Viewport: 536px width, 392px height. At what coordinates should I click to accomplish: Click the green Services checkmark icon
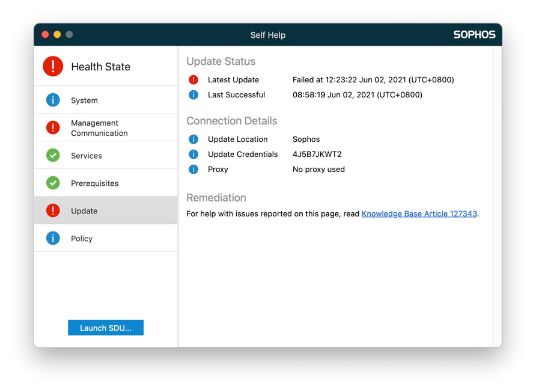click(53, 155)
